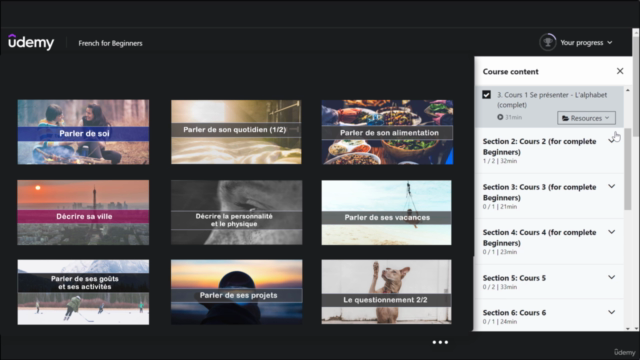
Task: Click the Udemy logo
Action: pyautogui.click(x=31, y=42)
